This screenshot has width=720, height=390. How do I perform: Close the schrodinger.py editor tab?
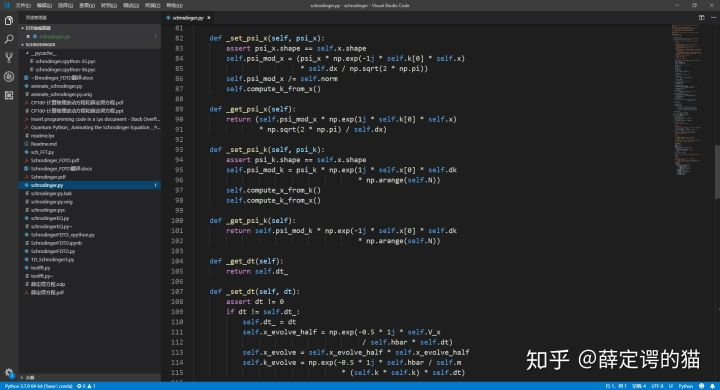tap(208, 18)
